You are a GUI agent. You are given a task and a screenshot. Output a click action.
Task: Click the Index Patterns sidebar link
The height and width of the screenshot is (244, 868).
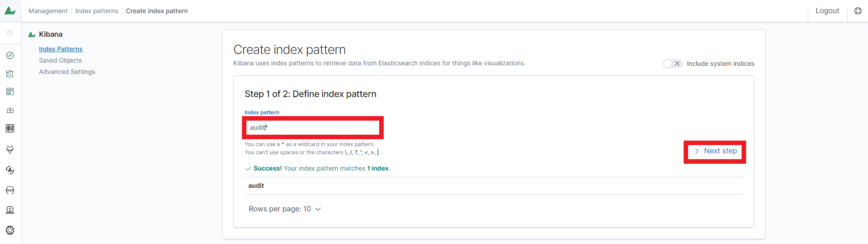(x=61, y=49)
